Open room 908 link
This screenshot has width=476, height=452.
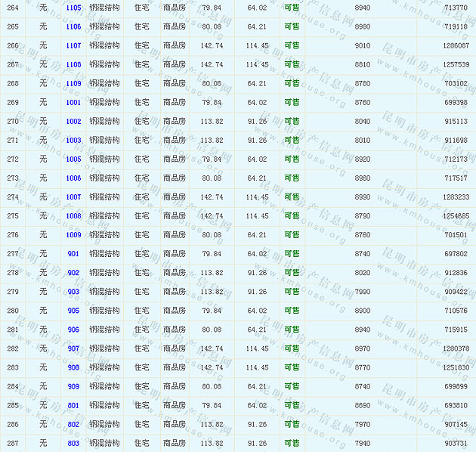[73, 367]
